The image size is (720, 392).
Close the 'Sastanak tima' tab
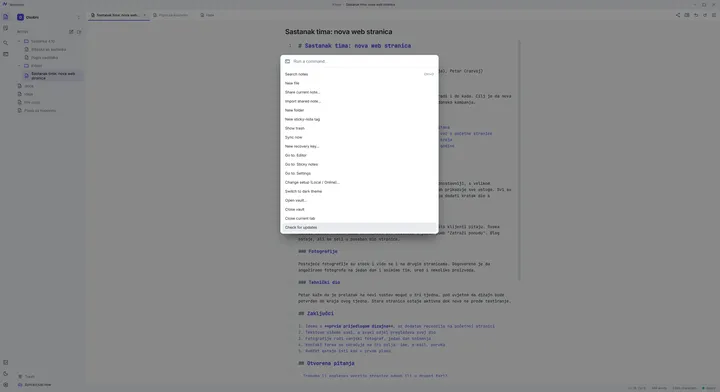tap(145, 15)
